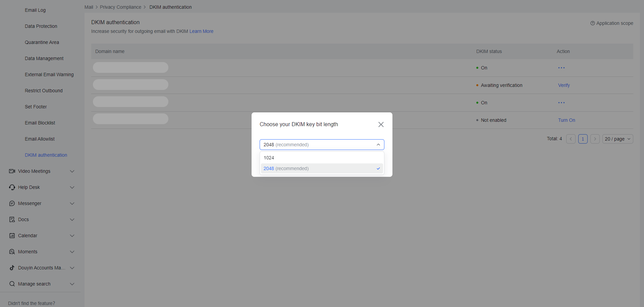Click the Docs icon in sidebar
644x307 pixels.
tap(12, 219)
